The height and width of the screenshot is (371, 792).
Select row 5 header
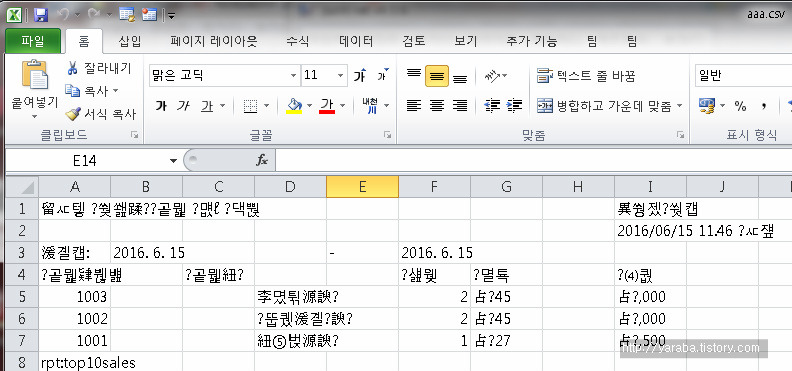tap(22, 297)
